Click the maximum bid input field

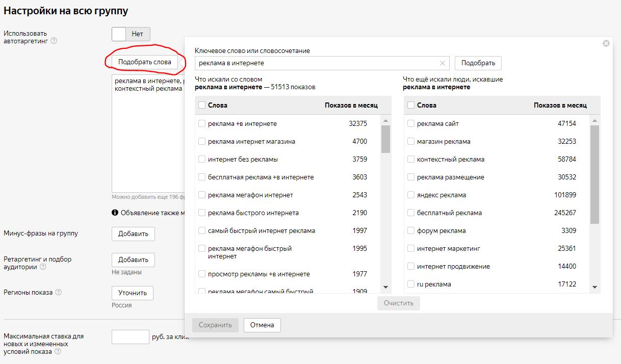click(x=130, y=337)
